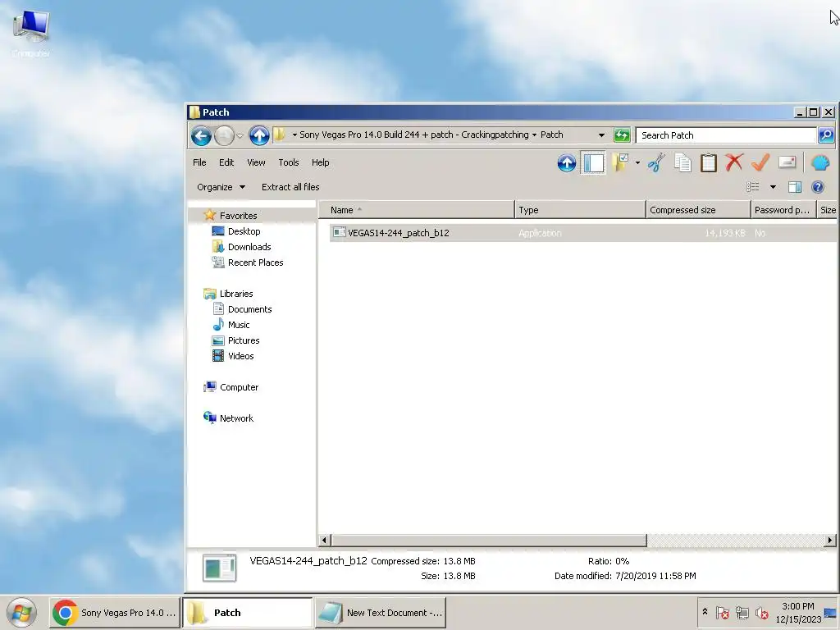This screenshot has height=630, width=840.
Task: Open the recent pages dropdown by Forward button
Action: [x=240, y=136]
